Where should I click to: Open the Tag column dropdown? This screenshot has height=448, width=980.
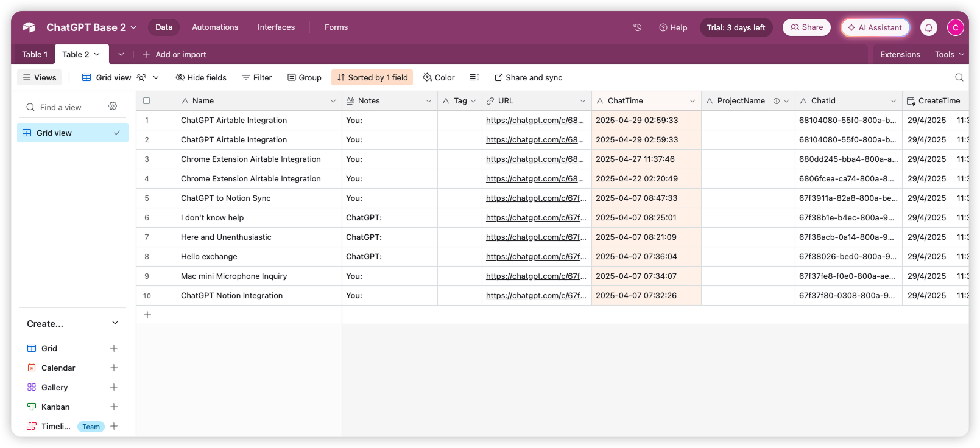point(473,101)
